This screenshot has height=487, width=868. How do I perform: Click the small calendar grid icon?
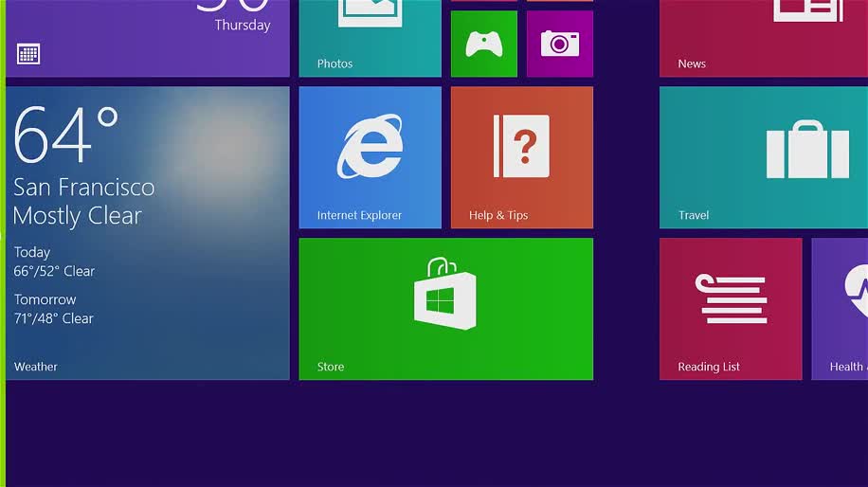click(28, 54)
